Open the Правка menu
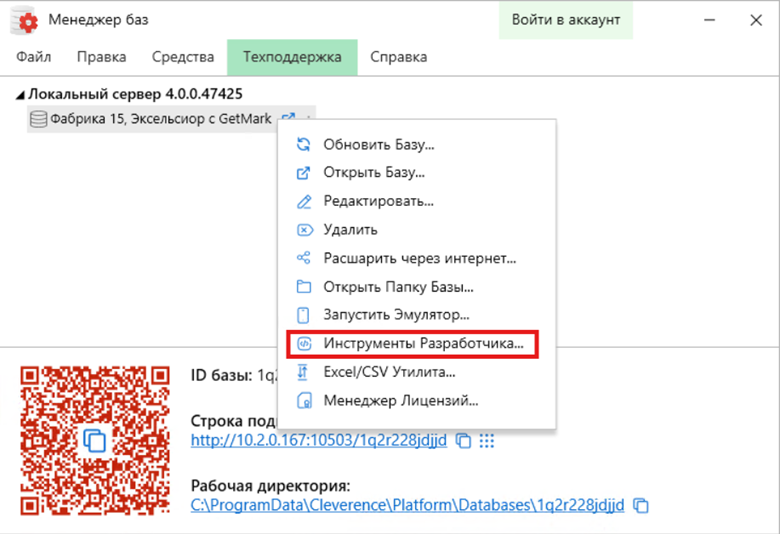The height and width of the screenshot is (534, 780). click(x=101, y=57)
